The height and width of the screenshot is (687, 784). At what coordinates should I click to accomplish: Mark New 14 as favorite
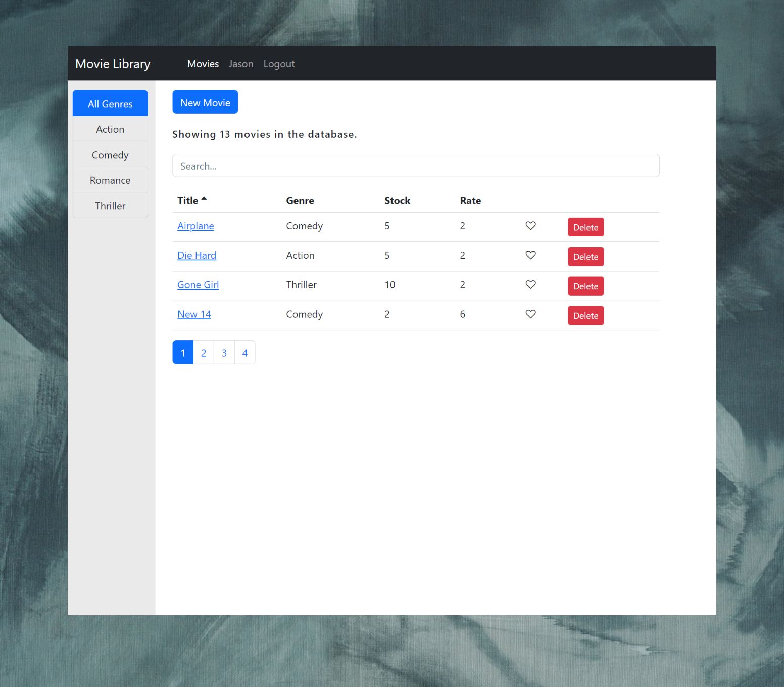click(x=530, y=314)
